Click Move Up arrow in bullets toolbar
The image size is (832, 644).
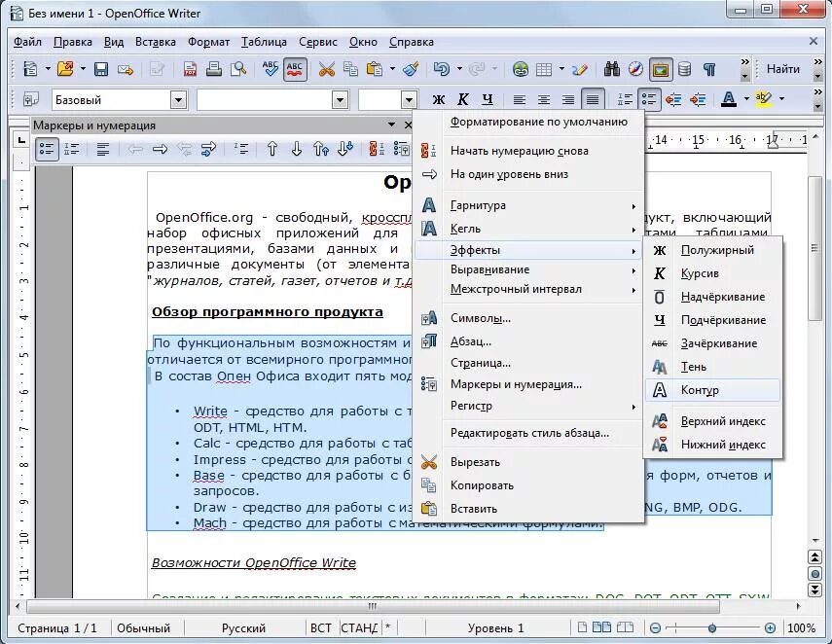click(271, 149)
